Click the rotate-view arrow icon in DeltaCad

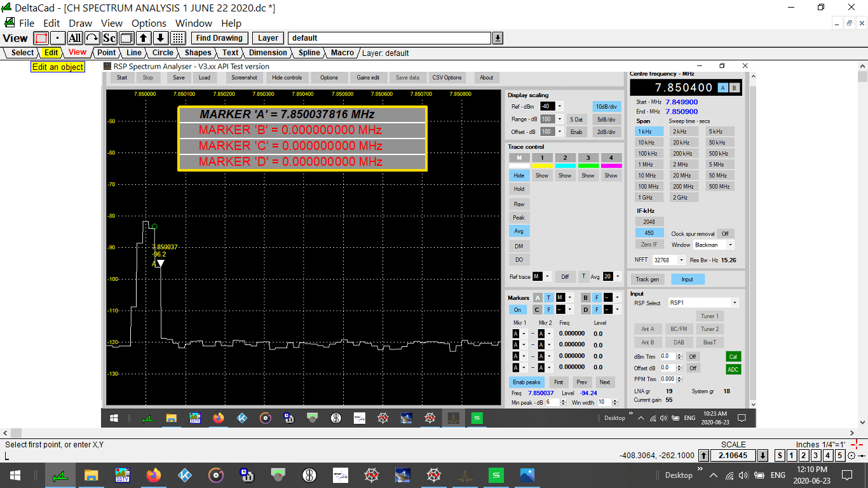click(x=91, y=38)
